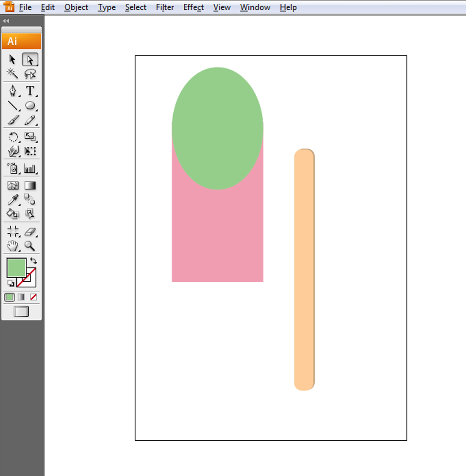Set paint mode to None
Image resolution: width=466 pixels, height=476 pixels.
(33, 297)
